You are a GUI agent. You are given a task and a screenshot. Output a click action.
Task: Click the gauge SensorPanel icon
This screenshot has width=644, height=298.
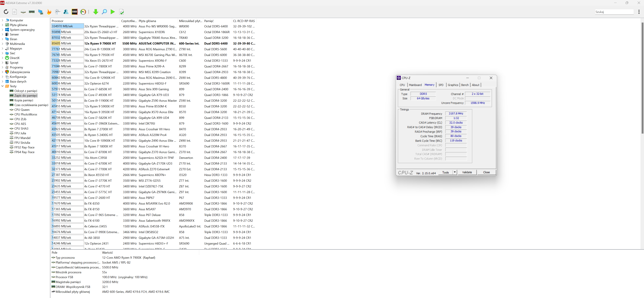click(x=83, y=12)
